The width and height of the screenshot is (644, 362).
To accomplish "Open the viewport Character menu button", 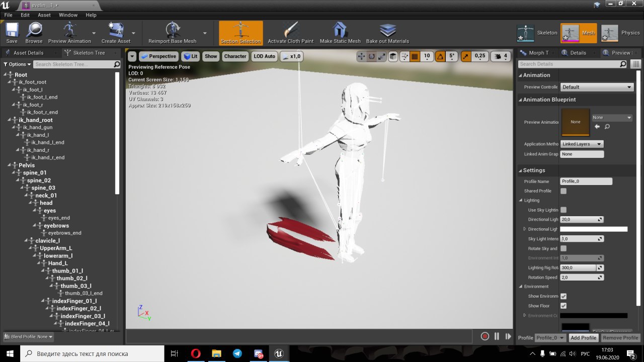I will pos(235,56).
